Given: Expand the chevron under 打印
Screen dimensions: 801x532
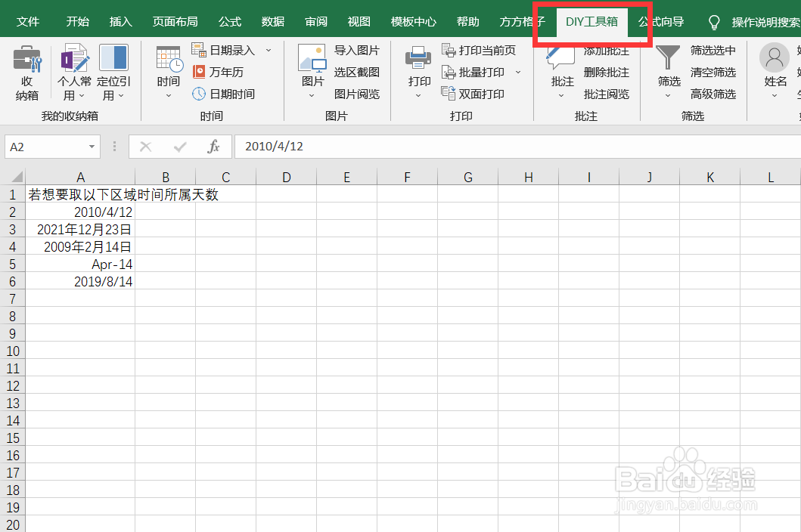Looking at the screenshot, I should [418, 95].
